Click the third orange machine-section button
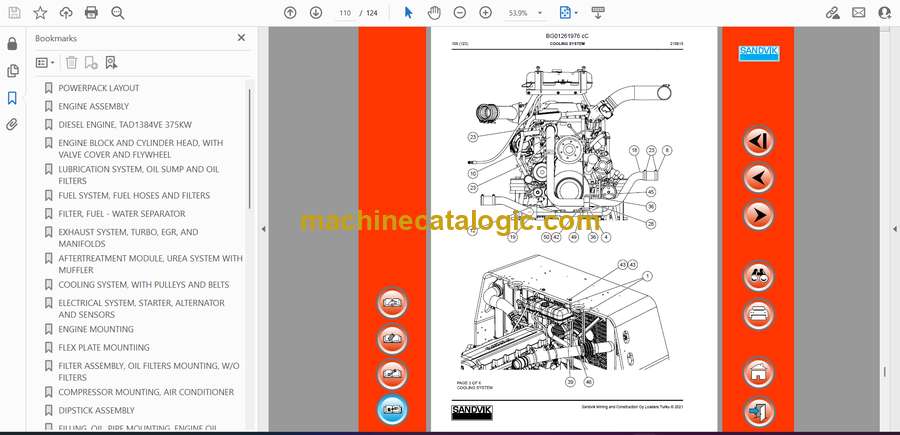The image size is (900, 435). [392, 374]
